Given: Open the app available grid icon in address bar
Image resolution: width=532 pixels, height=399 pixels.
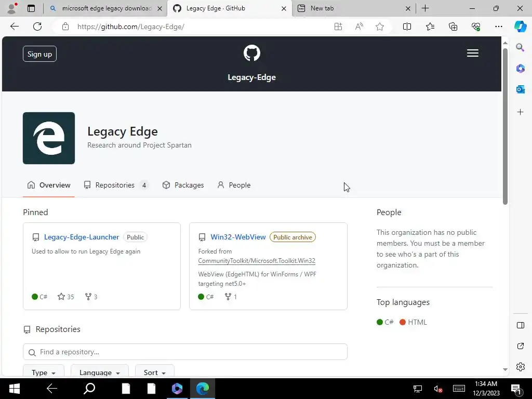Looking at the screenshot, I should tap(338, 26).
